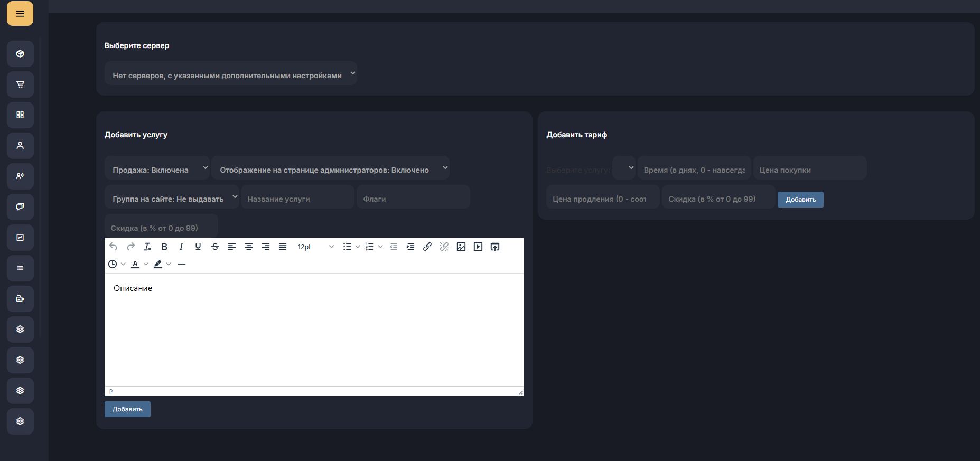Insert a horizontal line in the editor
Image resolution: width=980 pixels, height=461 pixels.
click(x=182, y=264)
